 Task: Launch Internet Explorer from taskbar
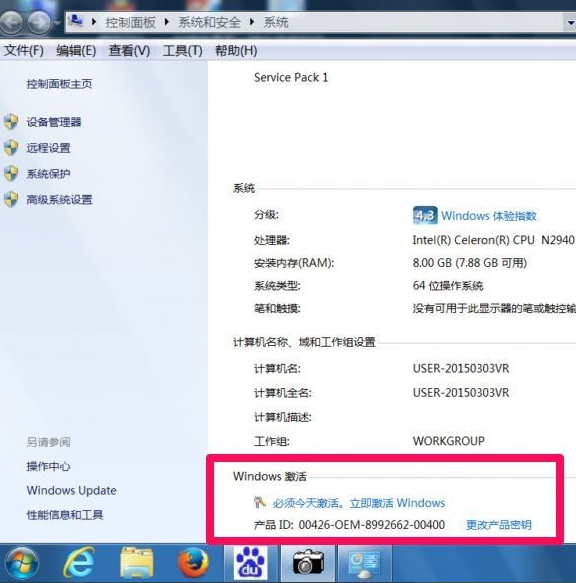coord(79,563)
